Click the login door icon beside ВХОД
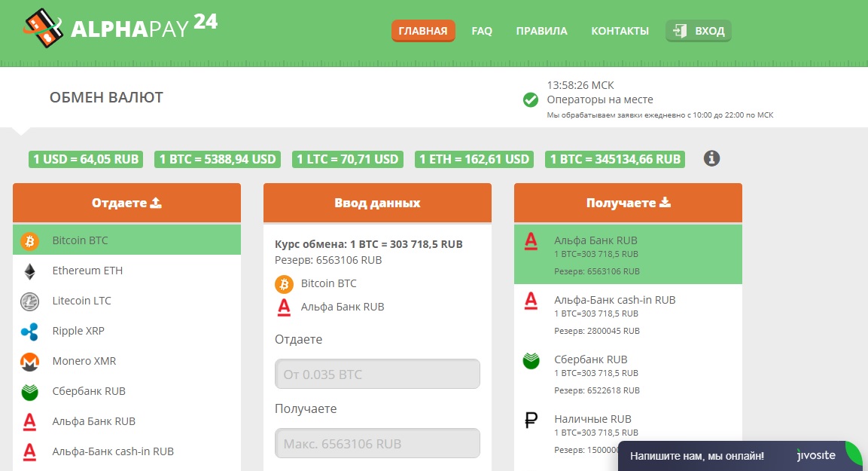The width and height of the screenshot is (868, 471). click(x=680, y=31)
